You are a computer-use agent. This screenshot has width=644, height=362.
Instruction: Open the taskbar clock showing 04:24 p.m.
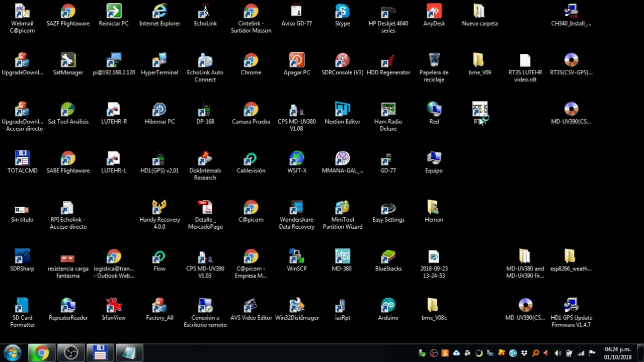[x=618, y=353]
